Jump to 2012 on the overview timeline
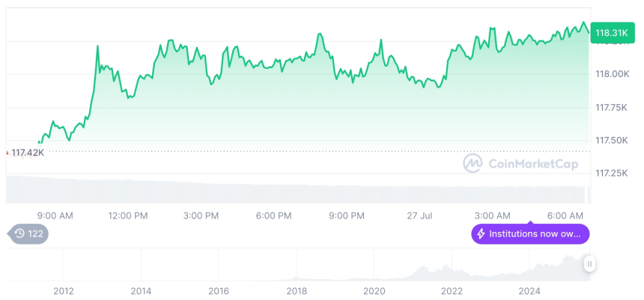This screenshot has width=644, height=300. [64, 290]
